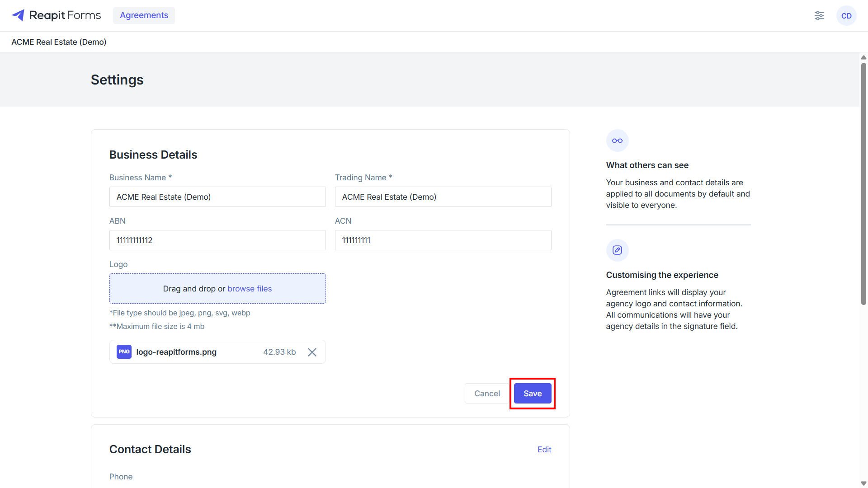Click the Maximum file size note
Viewport: 868px width, 488px height.
[157, 326]
